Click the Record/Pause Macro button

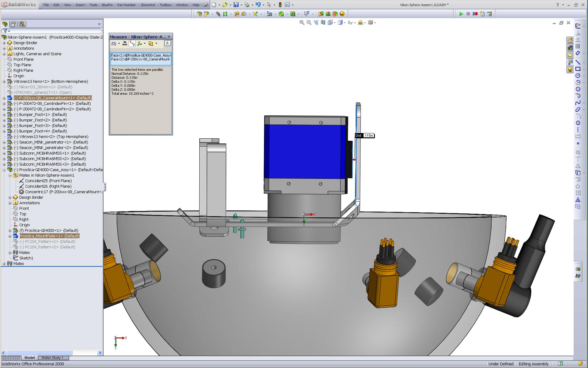point(475,14)
